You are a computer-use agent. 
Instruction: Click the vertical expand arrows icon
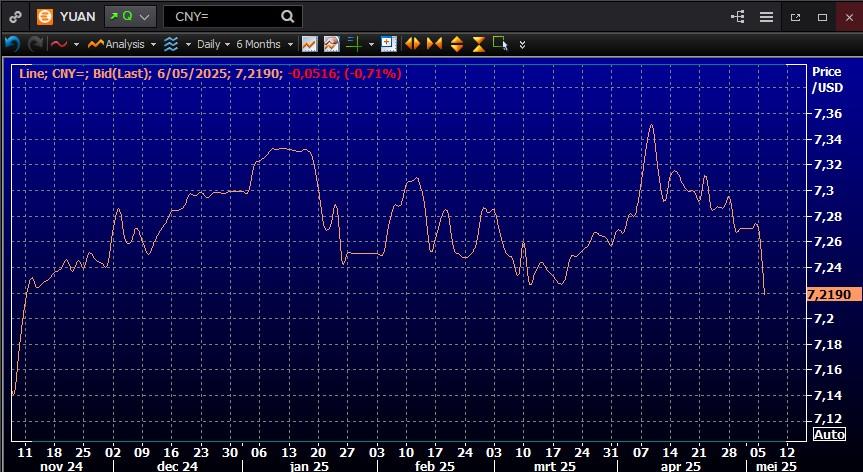457,44
